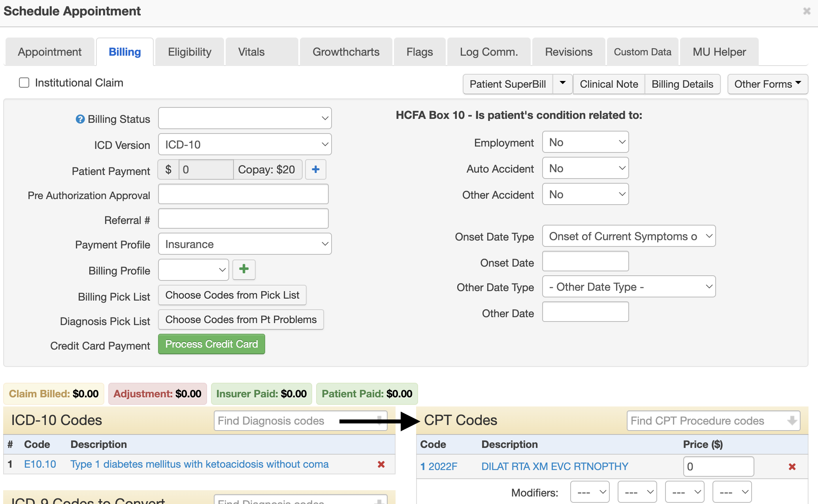
Task: Open the Billing Profile dropdown
Action: pyautogui.click(x=193, y=270)
